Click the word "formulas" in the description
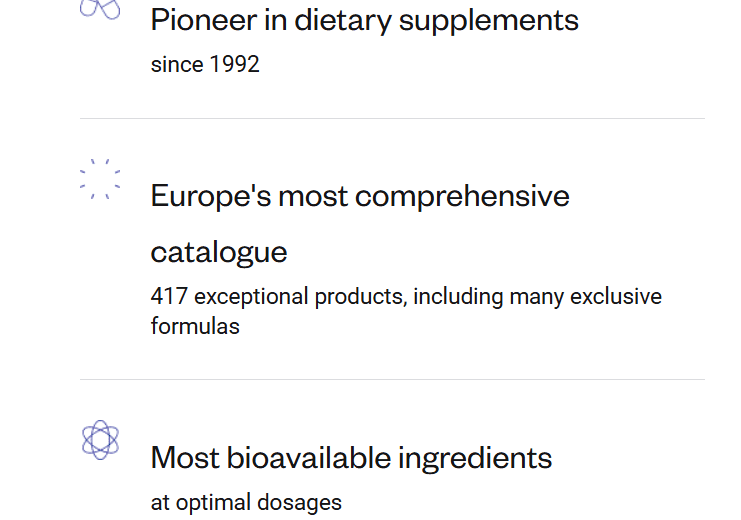The height and width of the screenshot is (520, 741). point(195,326)
